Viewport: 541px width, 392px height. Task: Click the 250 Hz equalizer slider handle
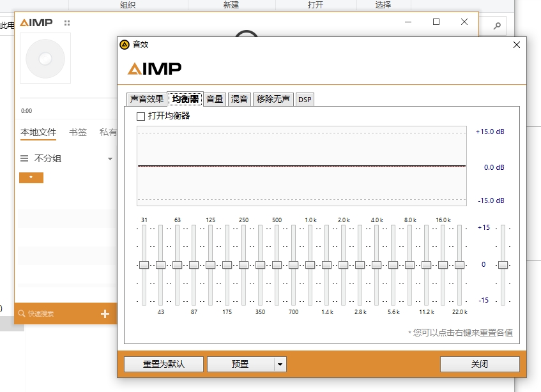point(243,265)
